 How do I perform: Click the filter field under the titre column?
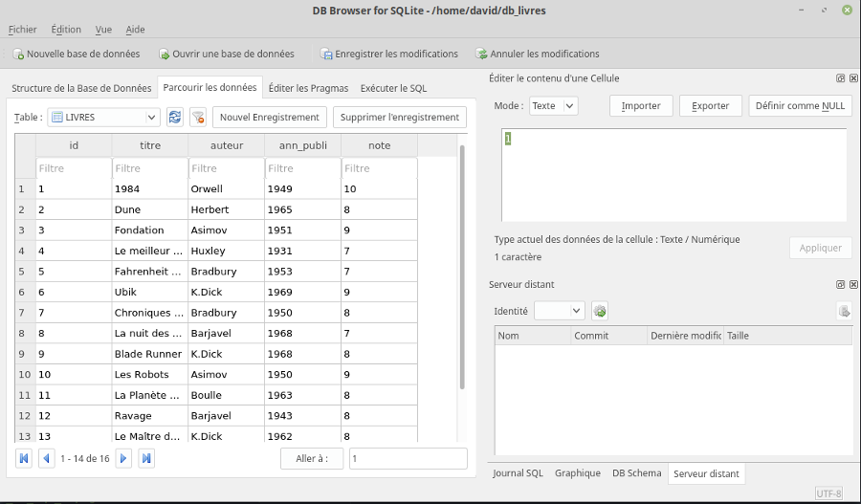149,168
